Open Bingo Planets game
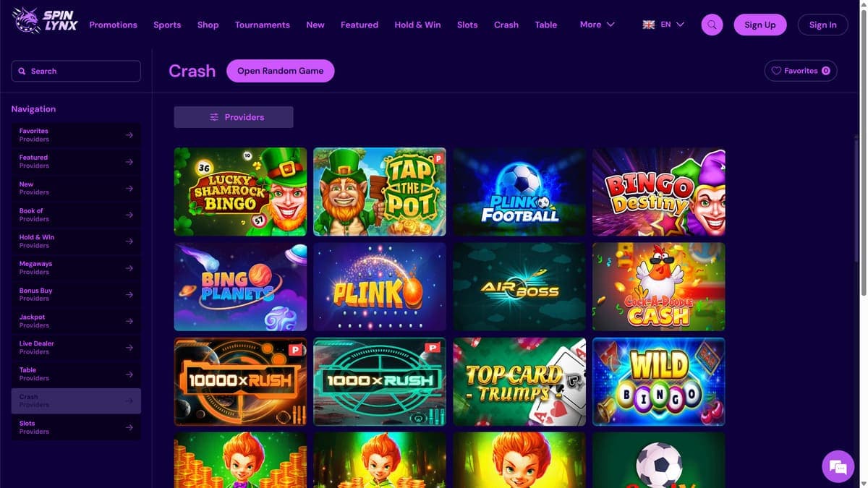The width and height of the screenshot is (868, 488). 240,286
